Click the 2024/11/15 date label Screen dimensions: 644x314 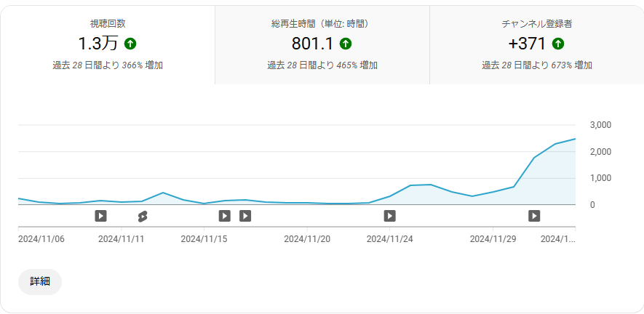[204, 239]
